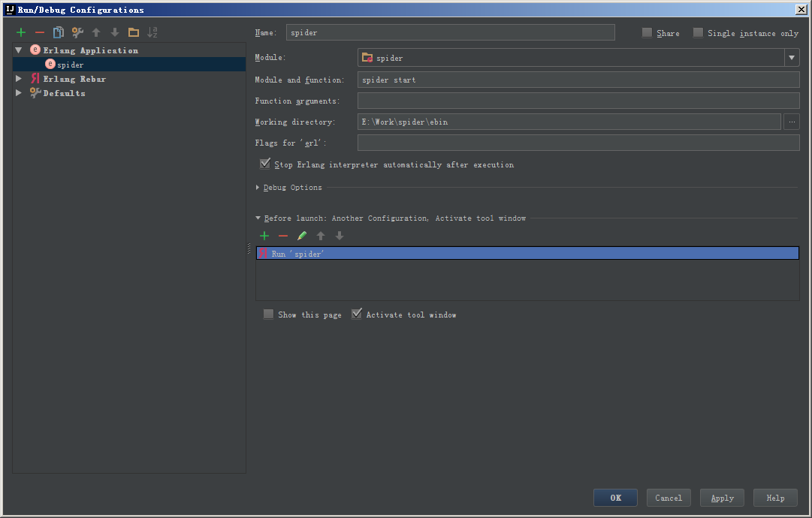This screenshot has height=518, width=812.
Task: Click the OK button
Action: tap(614, 497)
